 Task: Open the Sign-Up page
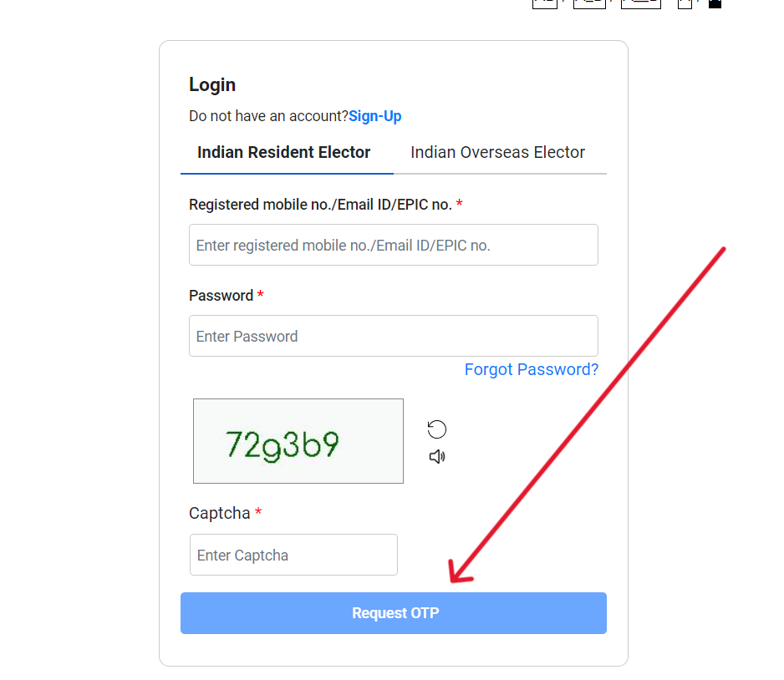coord(374,116)
